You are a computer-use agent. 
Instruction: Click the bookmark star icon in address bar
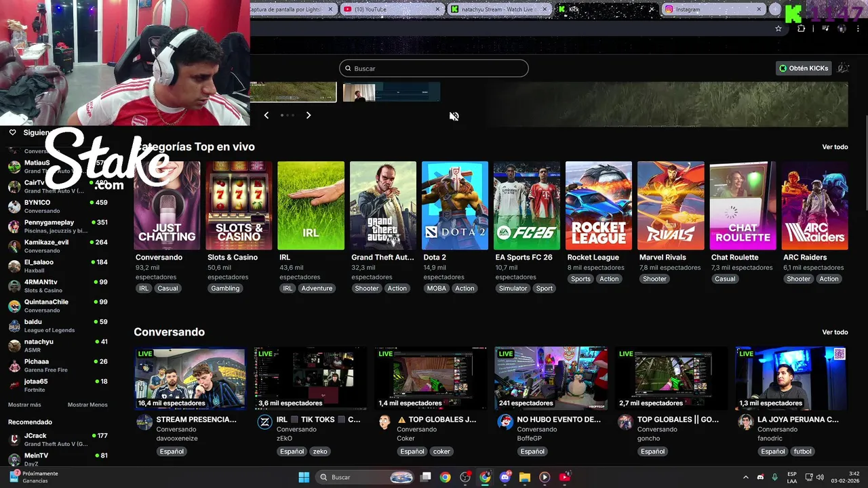pos(778,28)
